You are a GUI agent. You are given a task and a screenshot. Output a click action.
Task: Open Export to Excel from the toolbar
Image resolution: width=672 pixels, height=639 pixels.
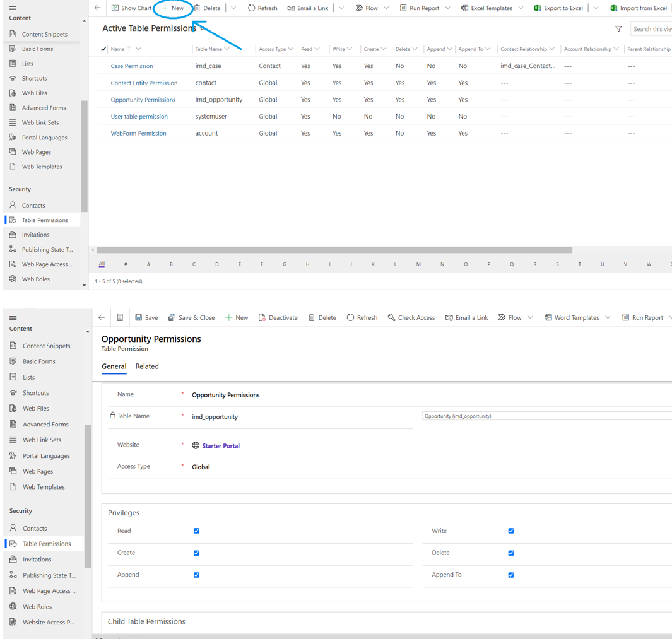point(558,8)
